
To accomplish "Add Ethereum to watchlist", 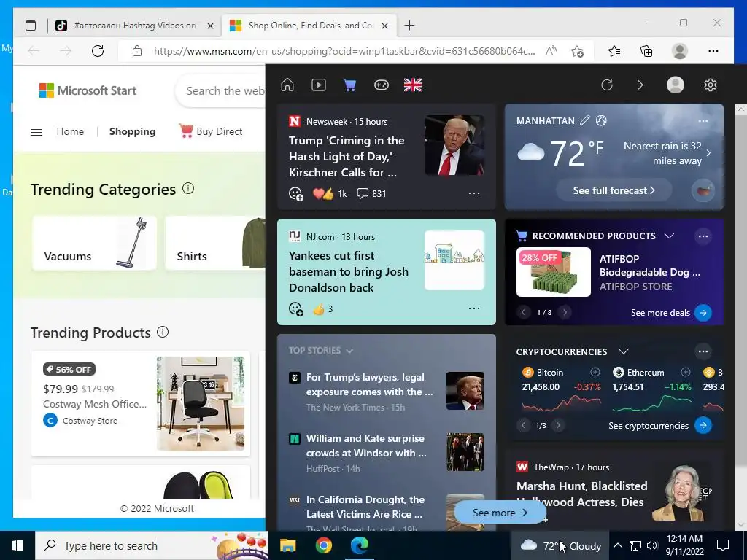I will click(x=686, y=372).
